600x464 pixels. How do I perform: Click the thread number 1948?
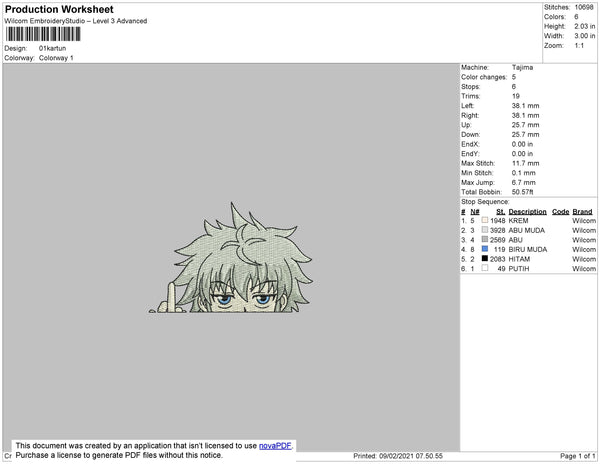497,221
